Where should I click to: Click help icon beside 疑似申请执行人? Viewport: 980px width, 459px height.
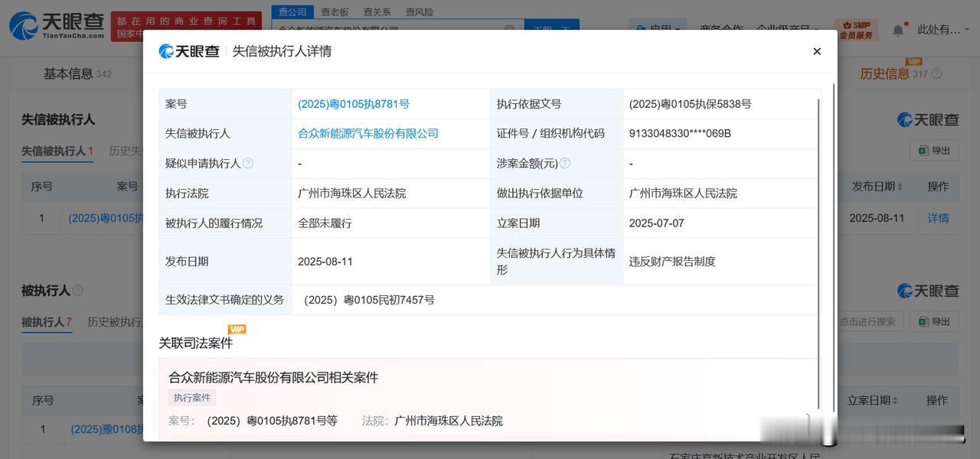coord(248,163)
